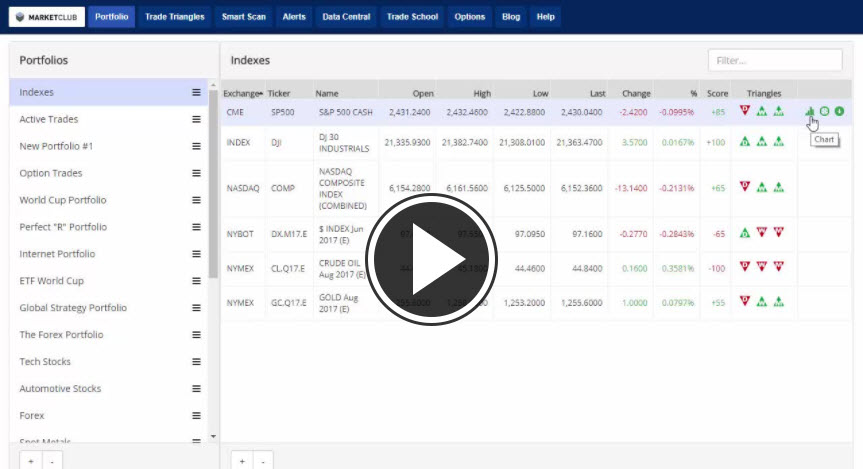The height and width of the screenshot is (469, 863).
Task: Open Data Central
Action: click(x=346, y=17)
